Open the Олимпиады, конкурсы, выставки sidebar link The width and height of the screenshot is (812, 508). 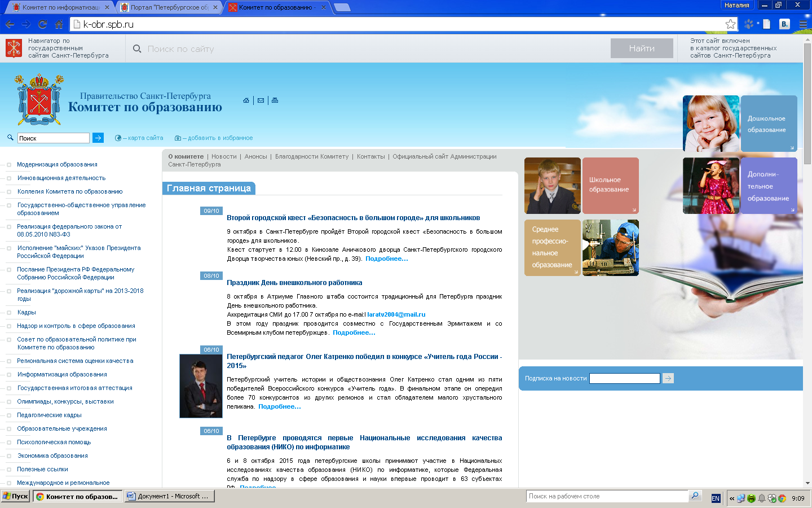point(65,401)
